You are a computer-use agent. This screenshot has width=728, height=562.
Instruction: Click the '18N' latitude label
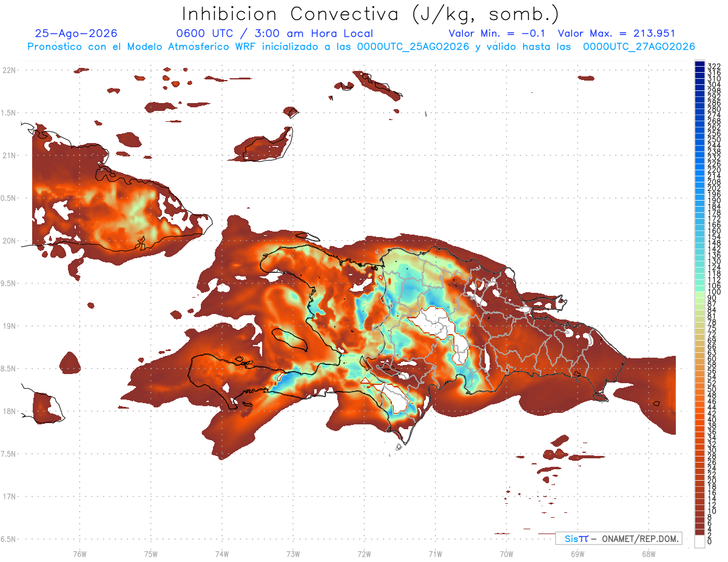9,411
